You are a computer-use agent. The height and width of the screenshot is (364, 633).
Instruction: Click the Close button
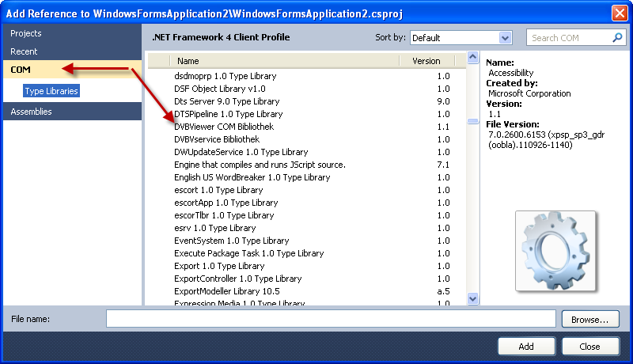click(589, 346)
